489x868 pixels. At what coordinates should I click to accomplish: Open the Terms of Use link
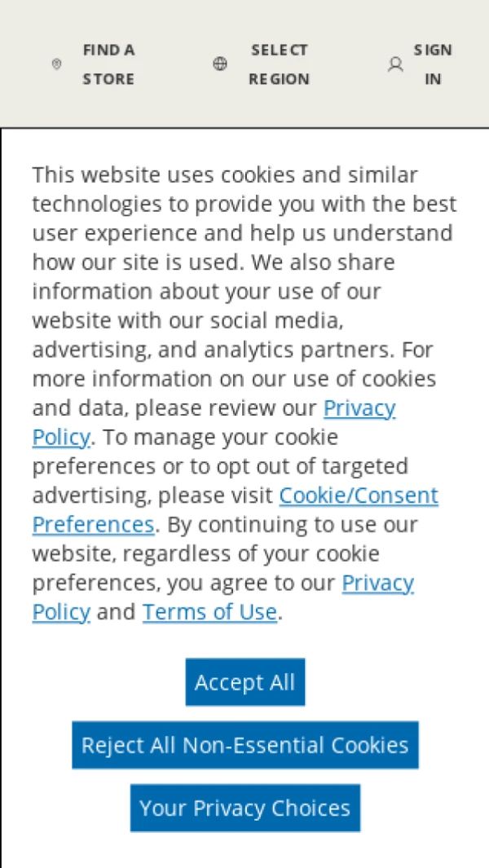coord(209,612)
